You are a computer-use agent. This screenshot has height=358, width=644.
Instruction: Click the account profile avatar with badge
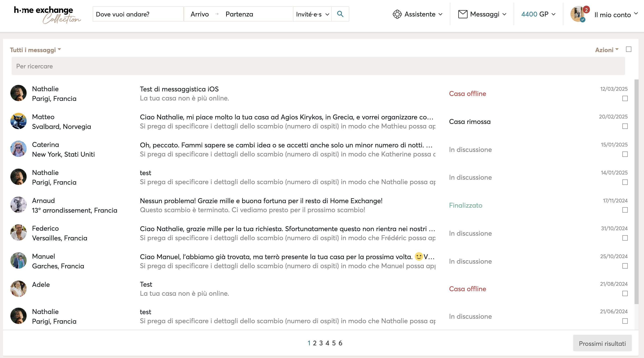pyautogui.click(x=578, y=14)
